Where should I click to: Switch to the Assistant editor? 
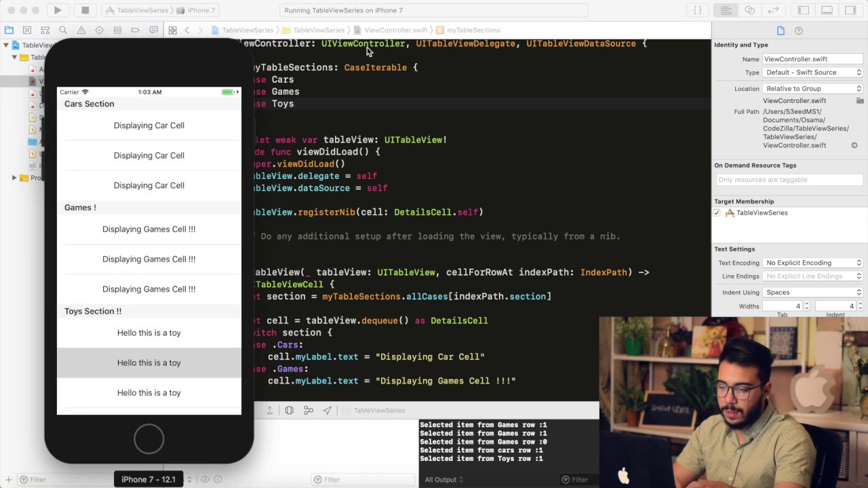[x=749, y=10]
